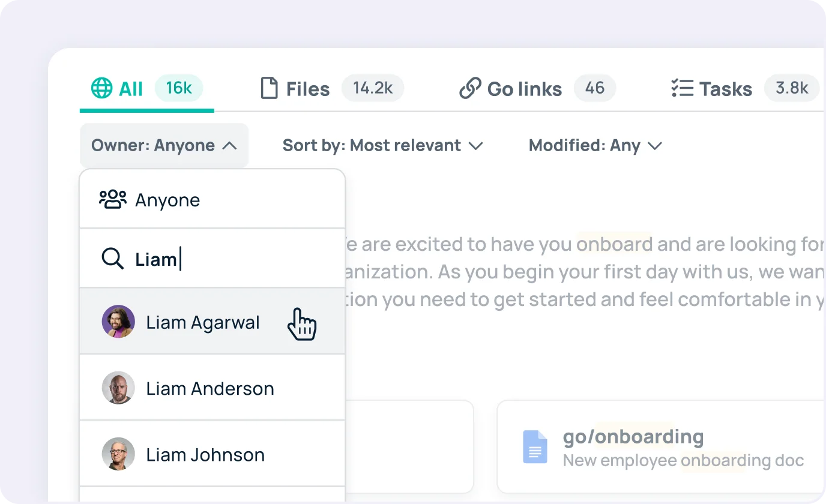This screenshot has height=504, width=826.
Task: Click the Tasks checklist icon
Action: (682, 89)
